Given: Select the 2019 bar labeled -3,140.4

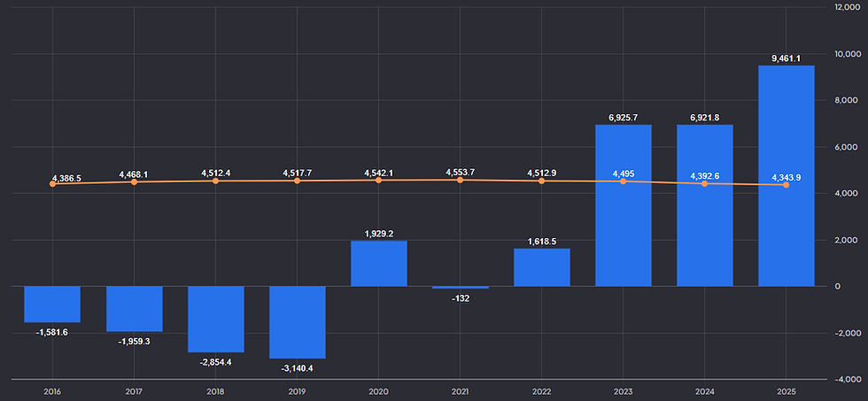Looking at the screenshot, I should click(x=298, y=322).
